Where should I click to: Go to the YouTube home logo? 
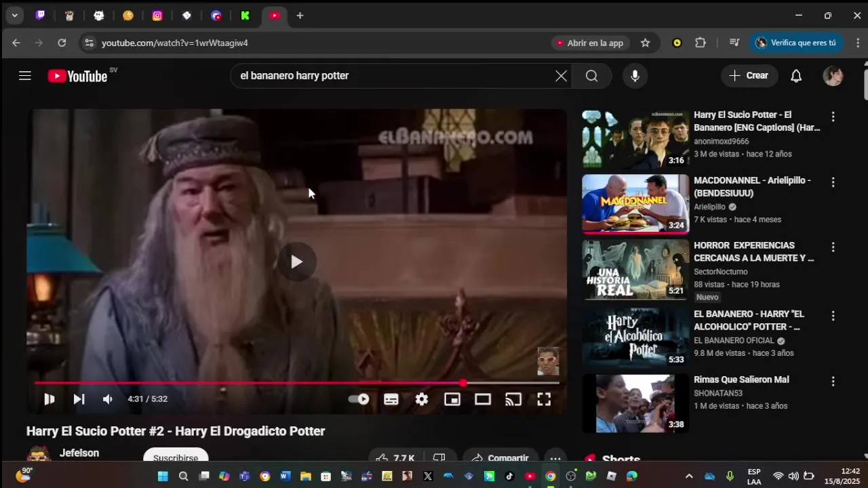point(77,76)
